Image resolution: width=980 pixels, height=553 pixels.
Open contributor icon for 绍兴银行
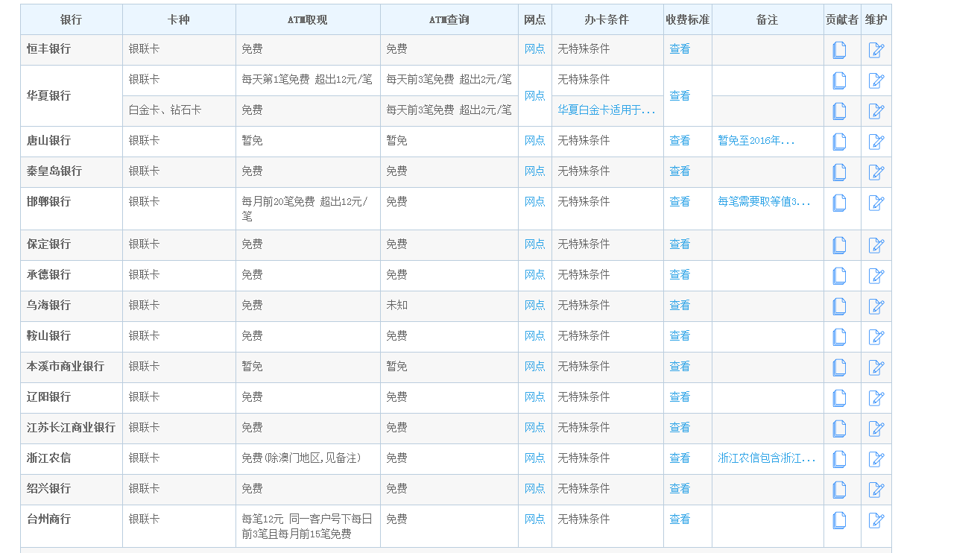839,490
